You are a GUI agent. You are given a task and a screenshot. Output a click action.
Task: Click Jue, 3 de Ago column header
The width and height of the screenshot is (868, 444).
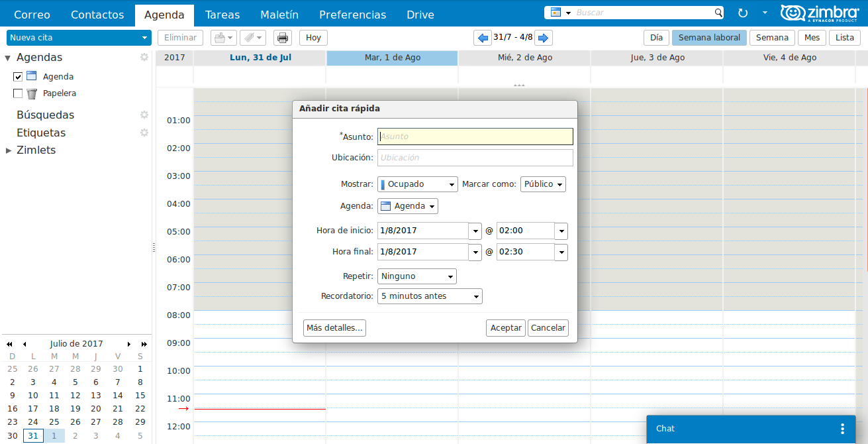(x=657, y=58)
